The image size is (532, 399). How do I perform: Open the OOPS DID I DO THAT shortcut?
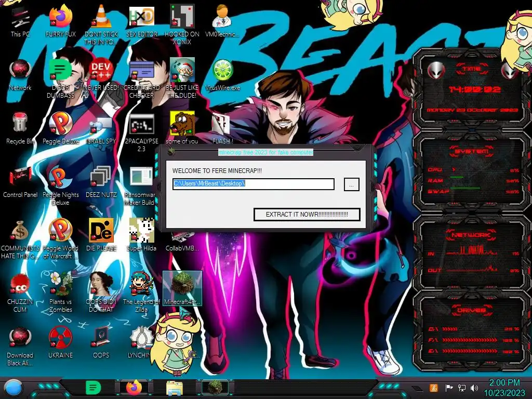(x=101, y=292)
